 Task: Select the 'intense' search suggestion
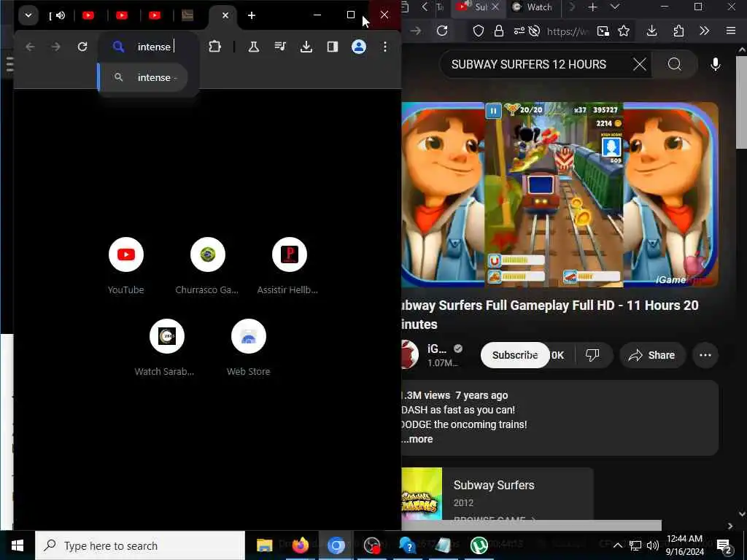point(144,77)
